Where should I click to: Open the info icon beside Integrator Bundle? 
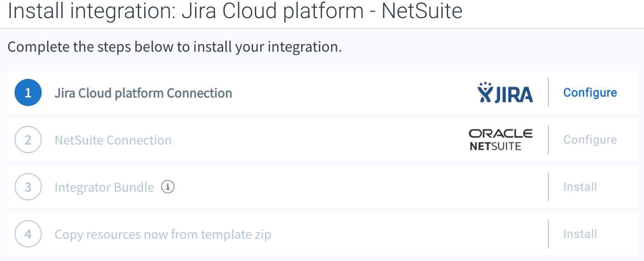point(168,187)
